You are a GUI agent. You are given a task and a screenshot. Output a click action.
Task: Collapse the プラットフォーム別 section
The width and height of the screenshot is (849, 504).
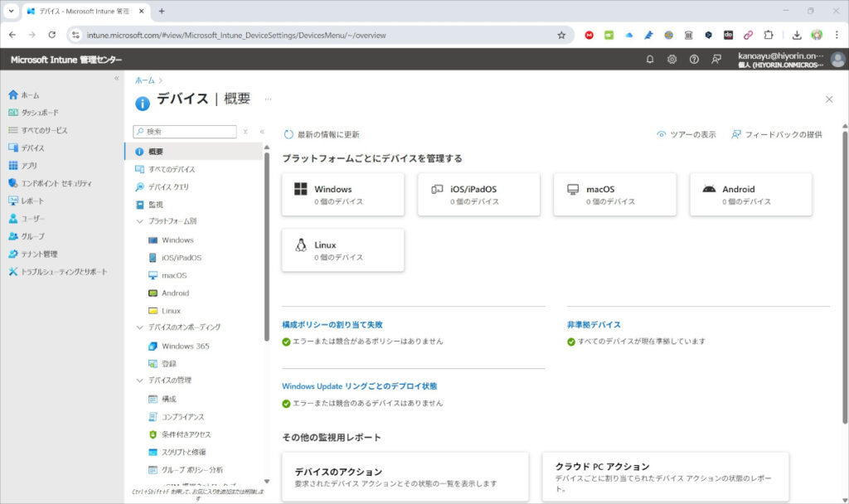pos(139,221)
